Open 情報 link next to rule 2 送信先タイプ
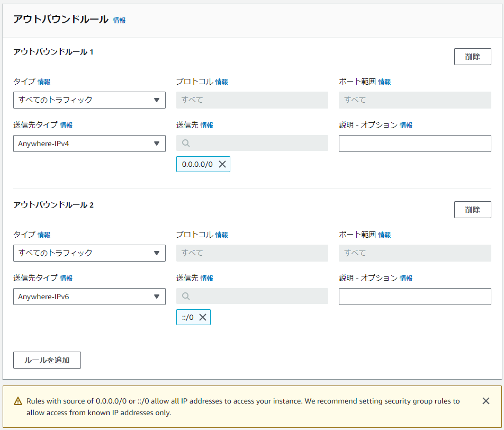The image size is (504, 430). (66, 279)
